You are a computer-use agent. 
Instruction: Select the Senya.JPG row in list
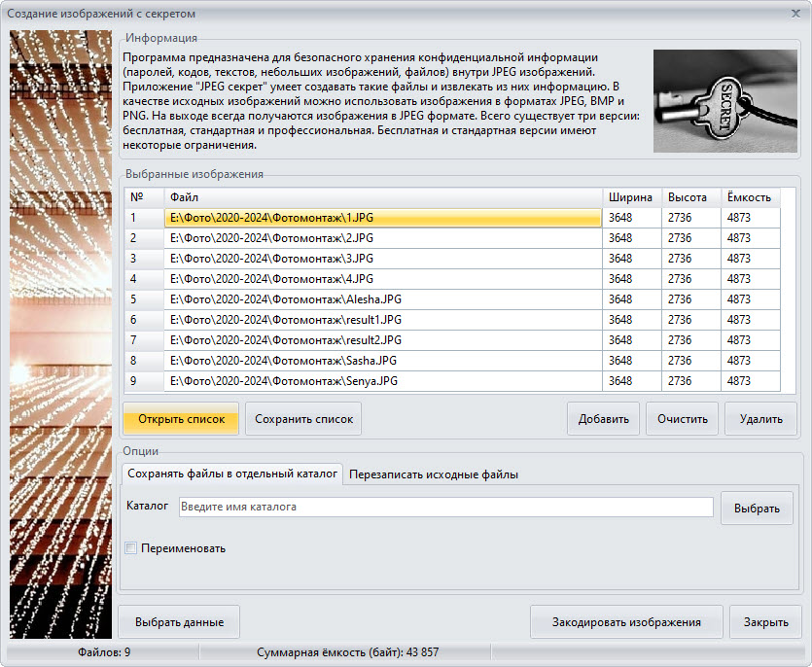tap(381, 381)
